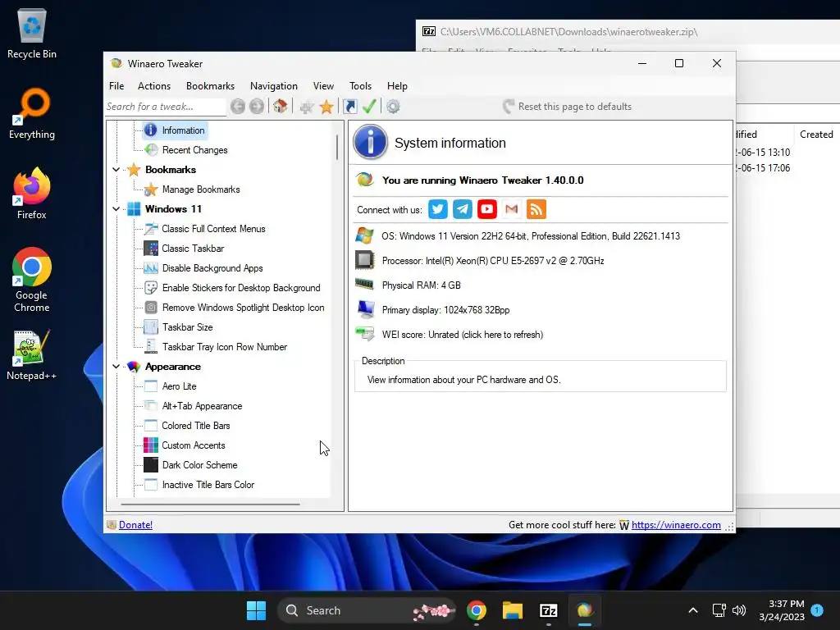Open the Actions menu
Viewport: 840px width, 630px height.
click(154, 85)
